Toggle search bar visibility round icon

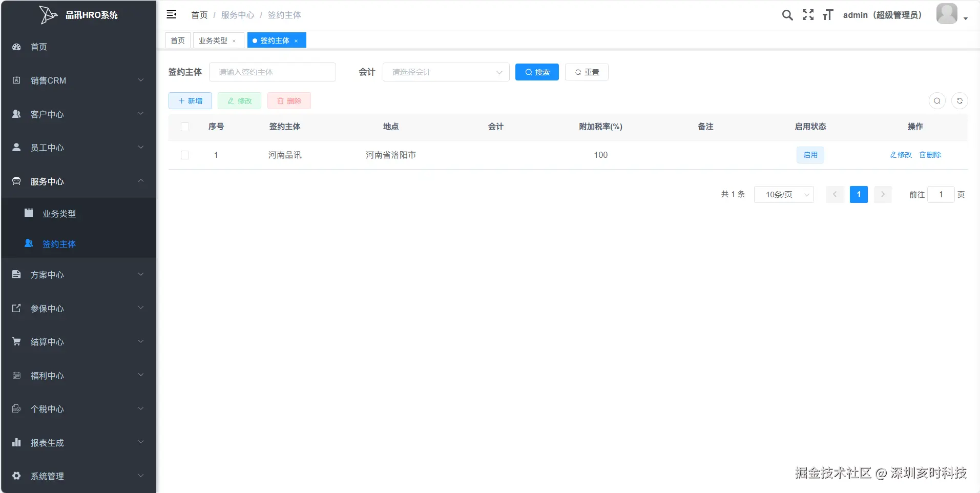[937, 101]
